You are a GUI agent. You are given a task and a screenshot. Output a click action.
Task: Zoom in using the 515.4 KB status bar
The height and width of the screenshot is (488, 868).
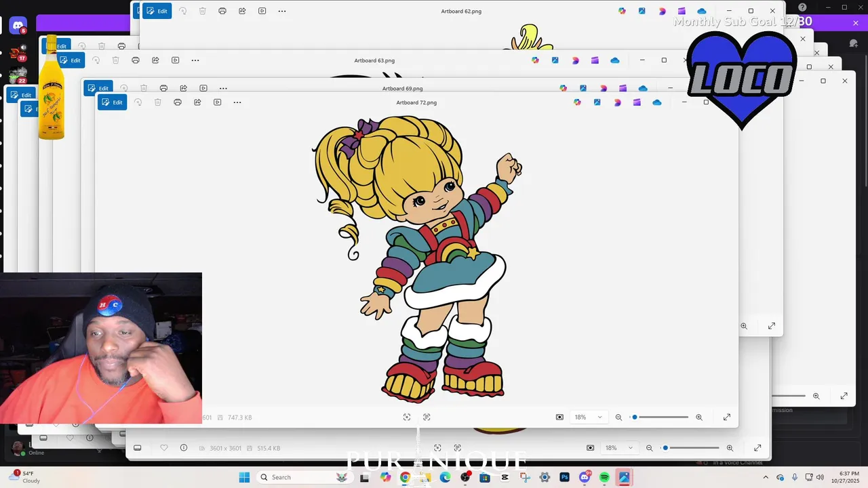730,448
